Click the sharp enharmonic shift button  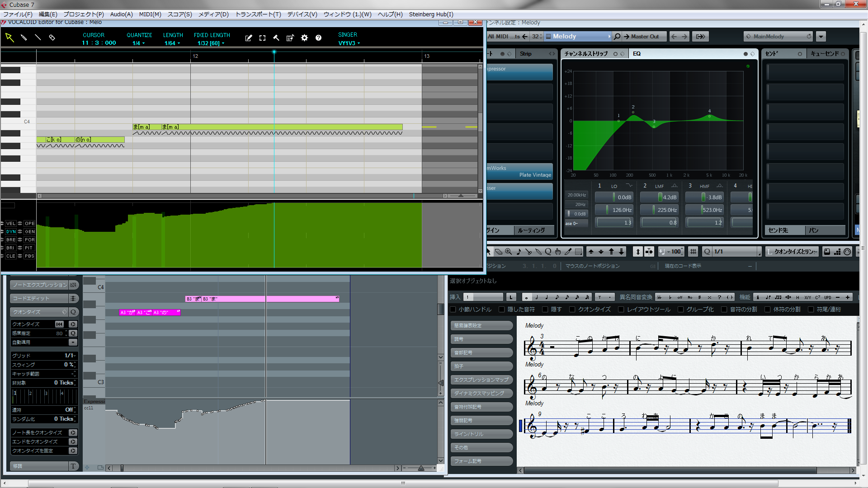tap(699, 297)
